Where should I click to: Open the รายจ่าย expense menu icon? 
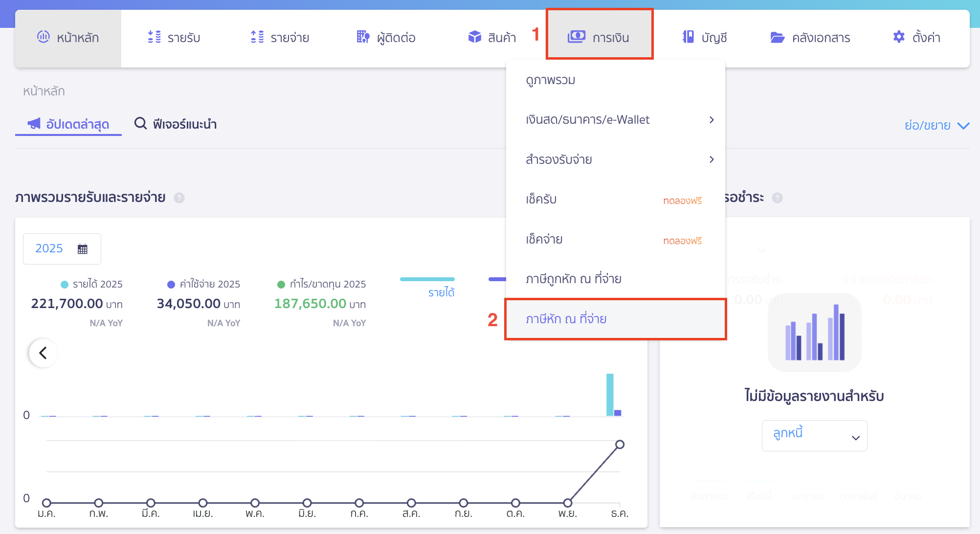click(x=257, y=37)
